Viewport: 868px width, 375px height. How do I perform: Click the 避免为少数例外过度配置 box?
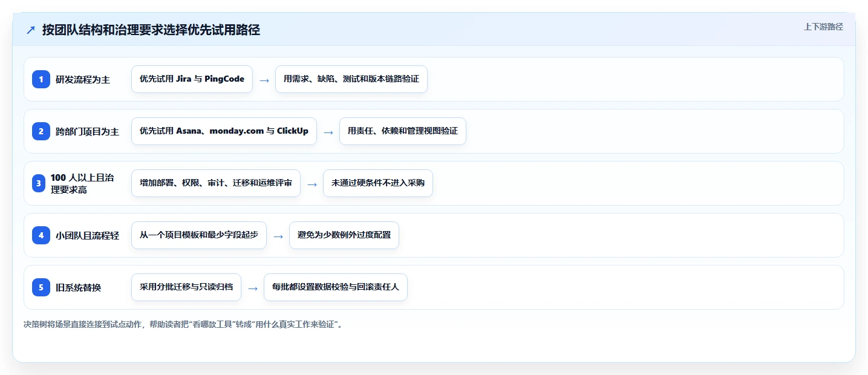click(344, 235)
